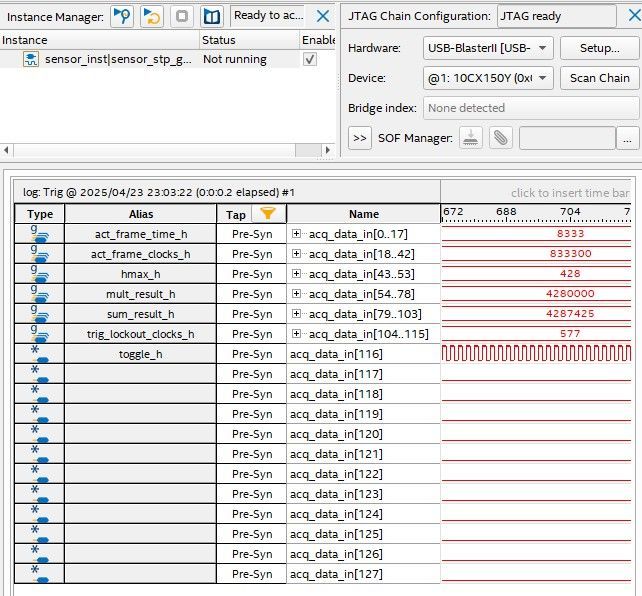Click group type icon for act_frame_time_h
The width and height of the screenshot is (642, 596).
click(39, 234)
